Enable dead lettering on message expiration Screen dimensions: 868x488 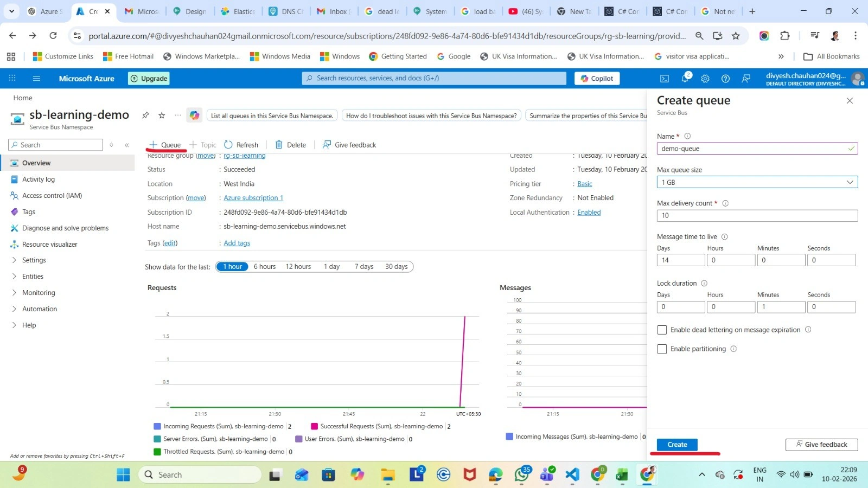(x=662, y=330)
